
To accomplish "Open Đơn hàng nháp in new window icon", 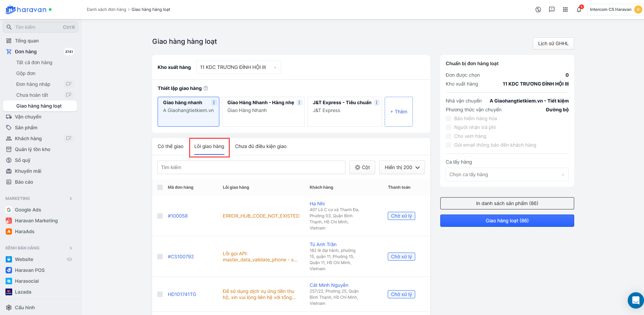I will coord(69,84).
